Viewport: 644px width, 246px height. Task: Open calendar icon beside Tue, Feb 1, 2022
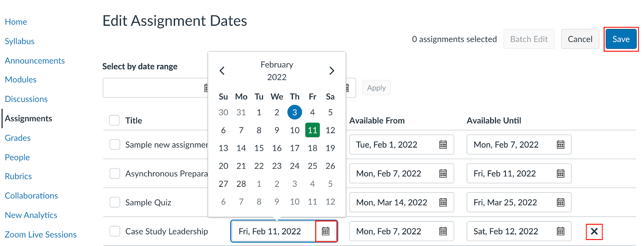point(443,145)
